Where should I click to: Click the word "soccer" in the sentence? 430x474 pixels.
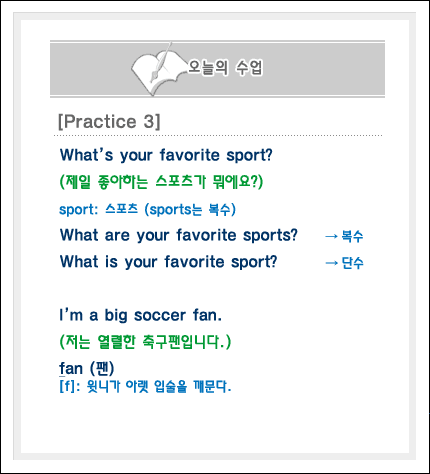(x=160, y=315)
